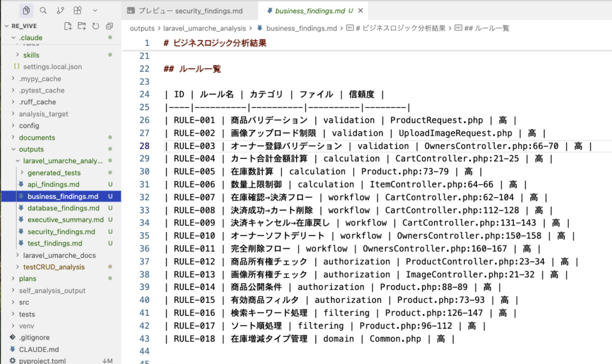
Task: Click the New File icon in Explorer
Action: [68, 26]
